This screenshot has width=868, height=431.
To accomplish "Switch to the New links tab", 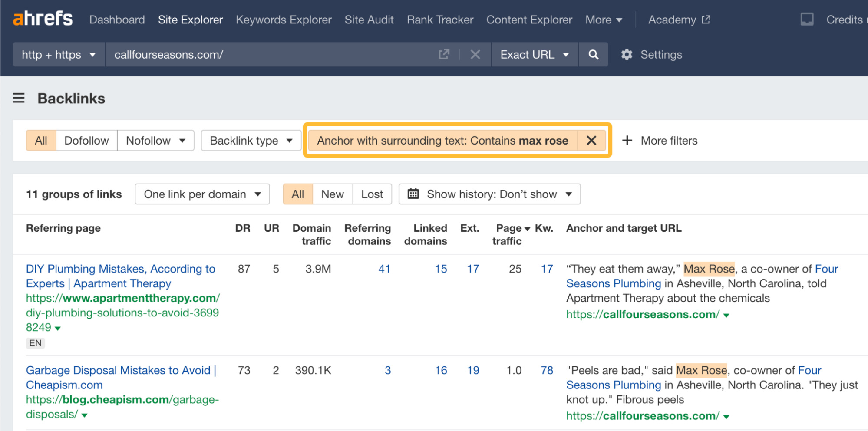I will pyautogui.click(x=332, y=194).
